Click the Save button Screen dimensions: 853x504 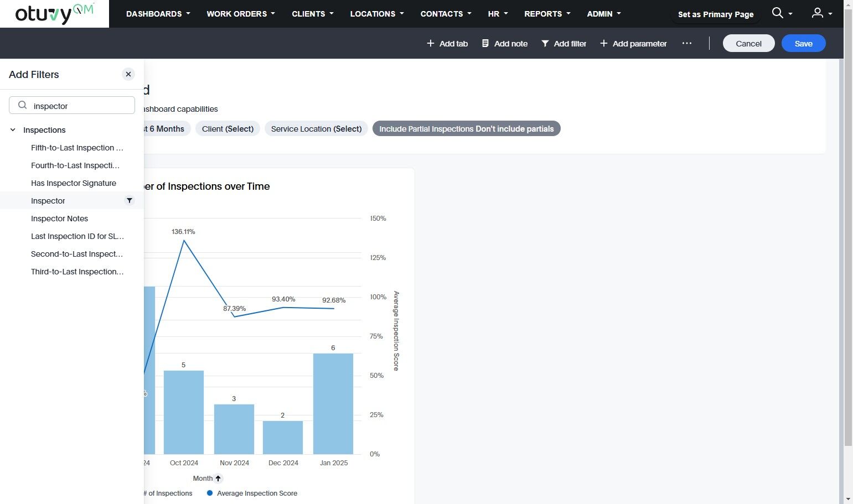(803, 43)
